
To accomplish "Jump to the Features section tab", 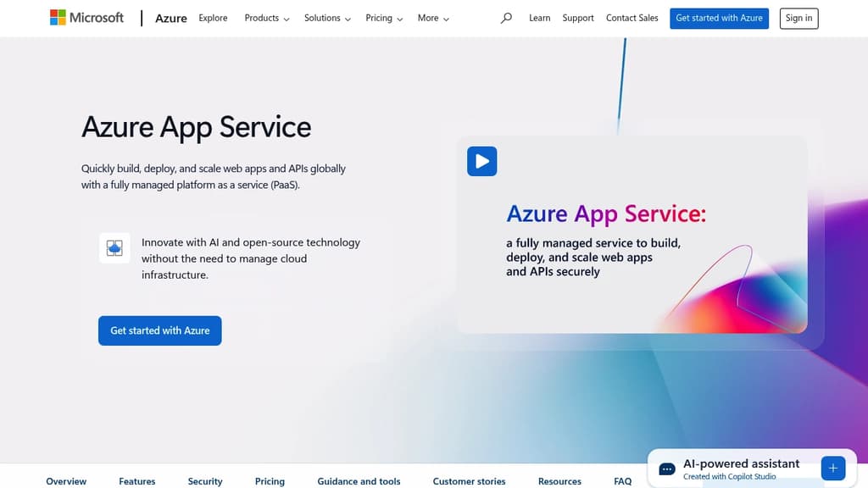I will coord(137,481).
